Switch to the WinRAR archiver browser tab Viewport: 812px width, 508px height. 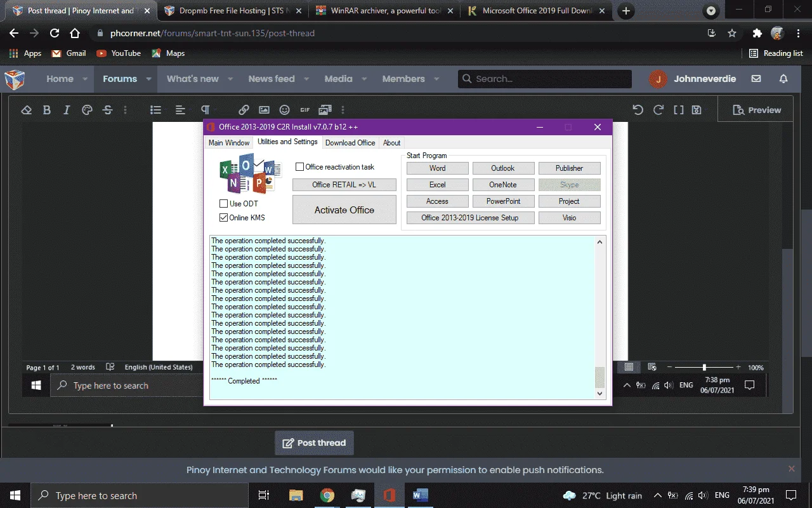click(x=384, y=11)
